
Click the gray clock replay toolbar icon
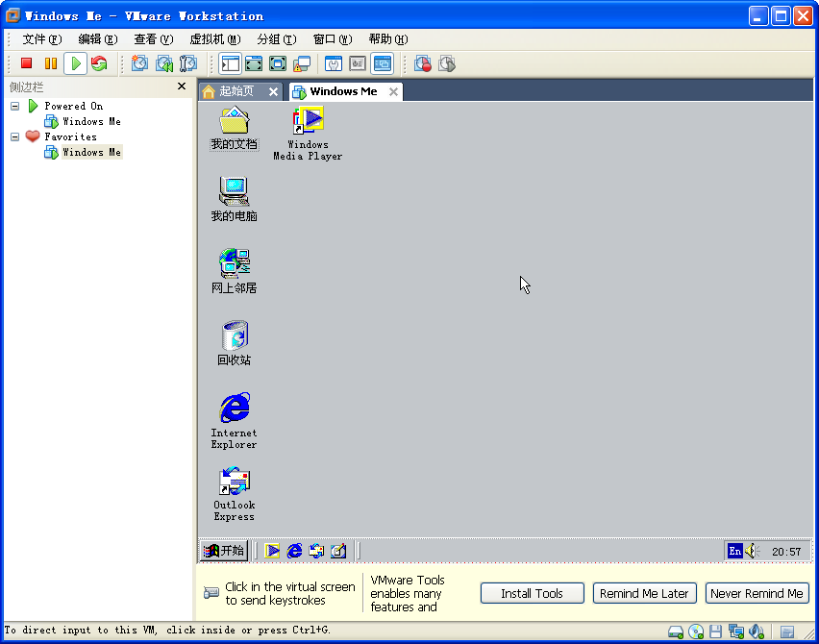(x=447, y=63)
